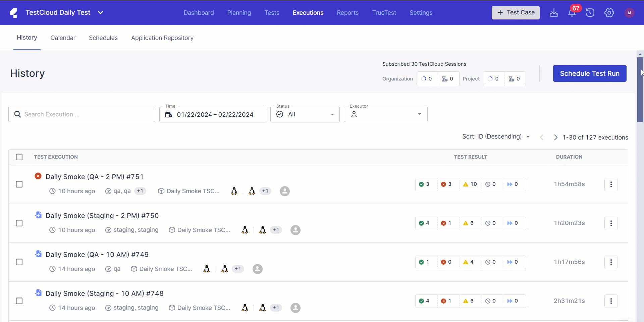Click the Search Execution input field
Viewport: 644px width, 322px height.
click(82, 114)
